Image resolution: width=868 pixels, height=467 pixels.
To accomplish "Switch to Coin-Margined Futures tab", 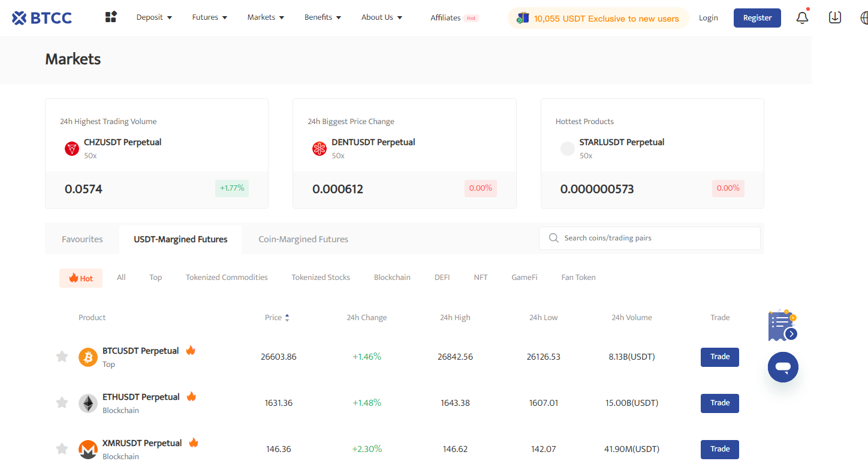I will click(303, 239).
